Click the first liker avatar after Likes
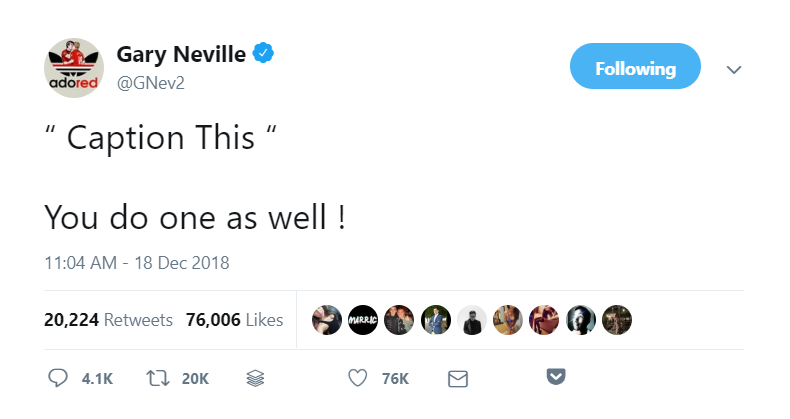The width and height of the screenshot is (790, 419). click(x=326, y=320)
